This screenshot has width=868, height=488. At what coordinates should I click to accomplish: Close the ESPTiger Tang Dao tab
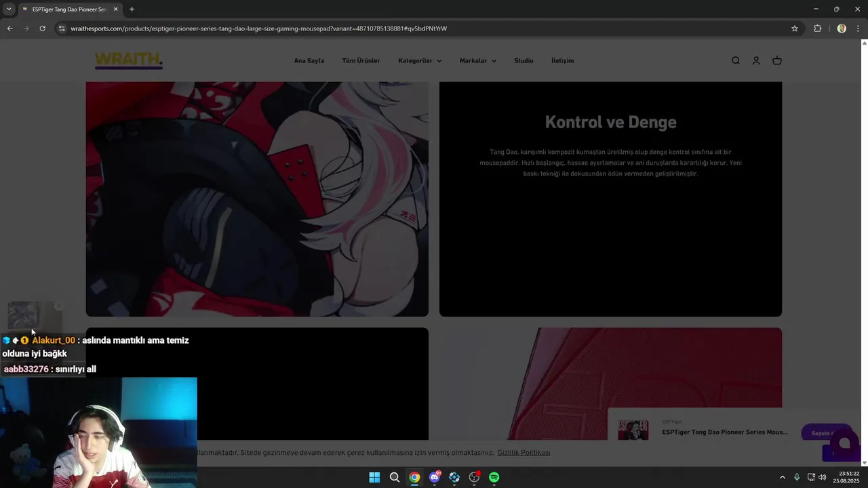[x=116, y=9]
